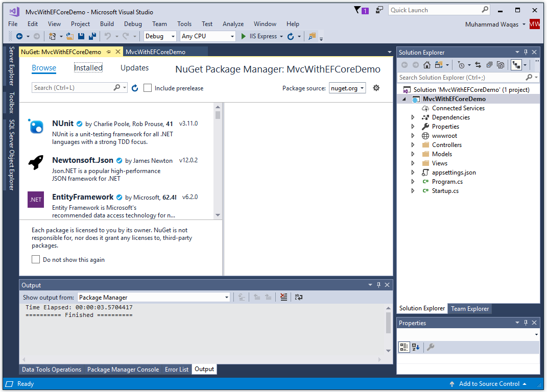The image size is (547, 392).
Task: Collapse the MvcWithEFCoreDemo project node
Action: 405,99
